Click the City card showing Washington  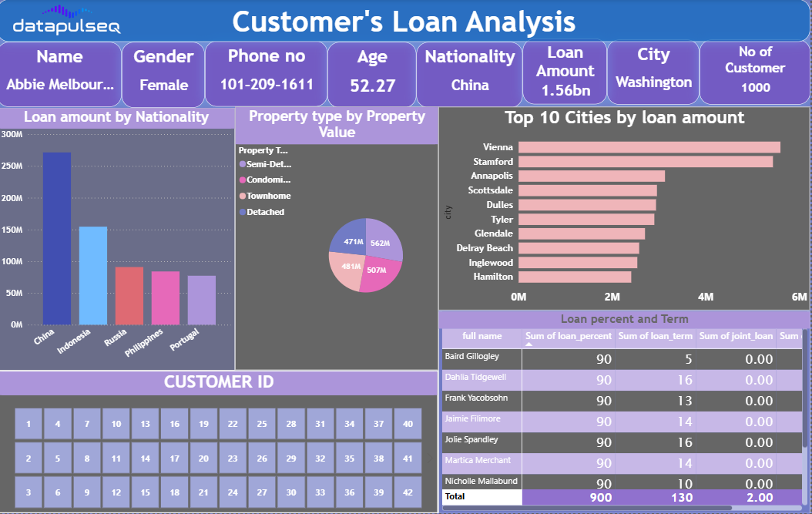[653, 72]
